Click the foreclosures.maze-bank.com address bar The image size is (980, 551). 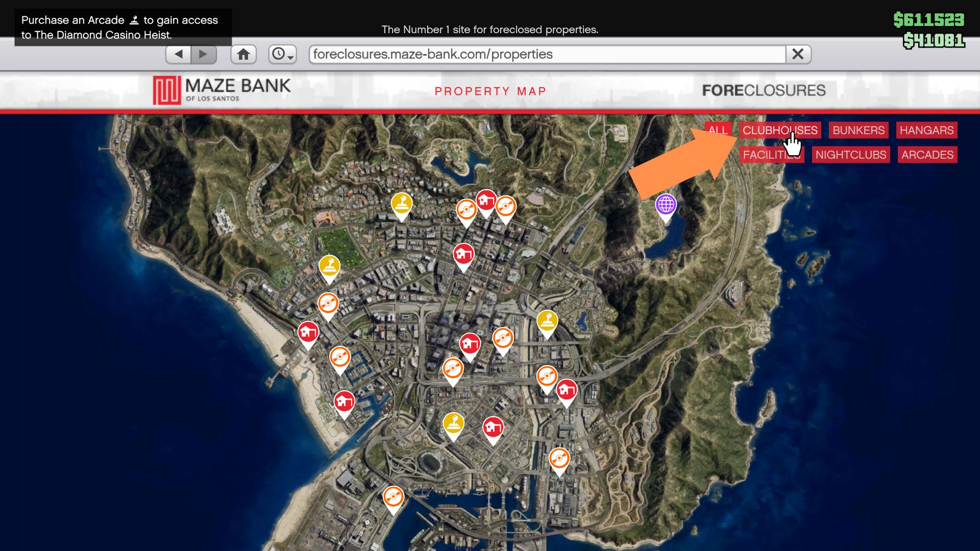547,54
